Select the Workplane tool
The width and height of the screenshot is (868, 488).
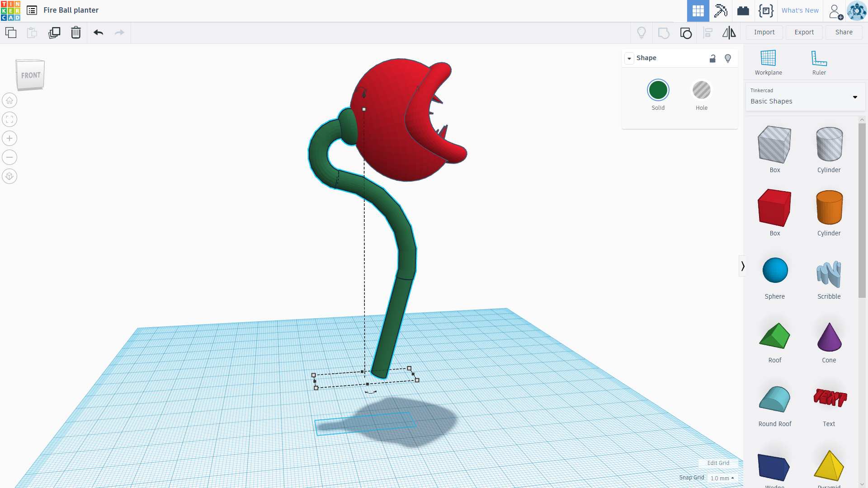coord(768,63)
